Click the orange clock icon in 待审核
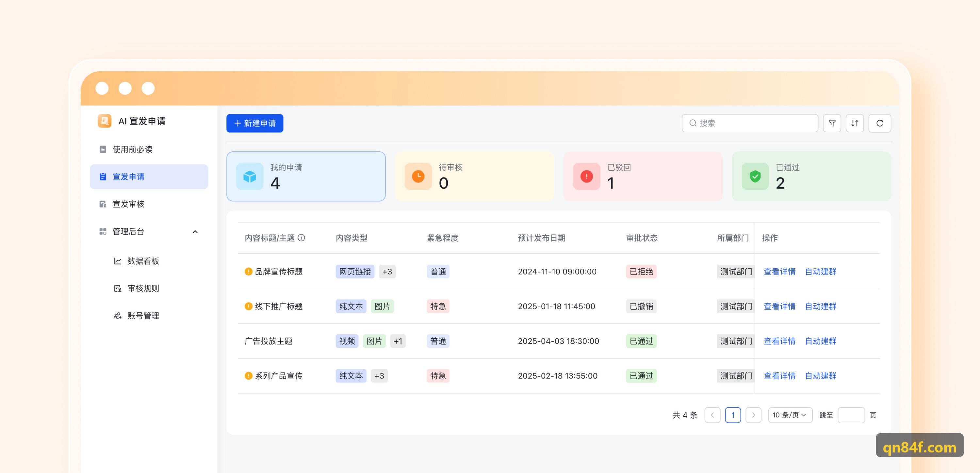The image size is (980, 473). [x=418, y=176]
